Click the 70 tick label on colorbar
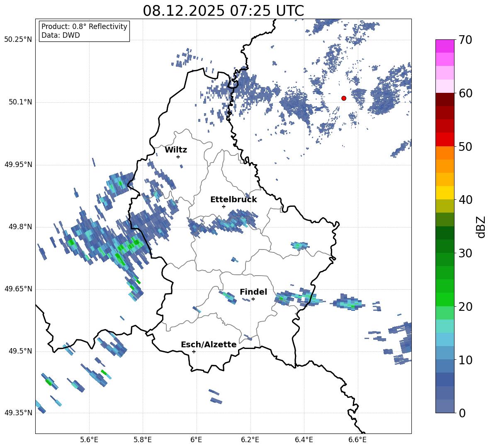Screen dimensions: 491x448 coord(465,40)
